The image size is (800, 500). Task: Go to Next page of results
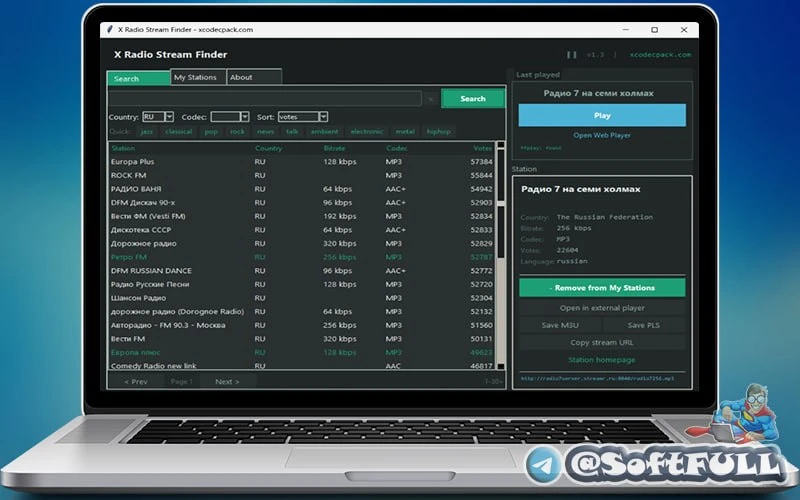(227, 382)
